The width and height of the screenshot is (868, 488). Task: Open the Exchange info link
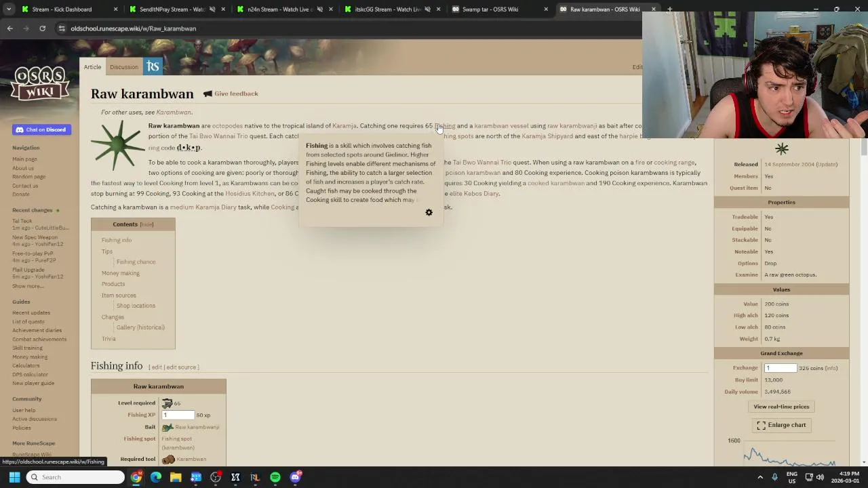831,368
